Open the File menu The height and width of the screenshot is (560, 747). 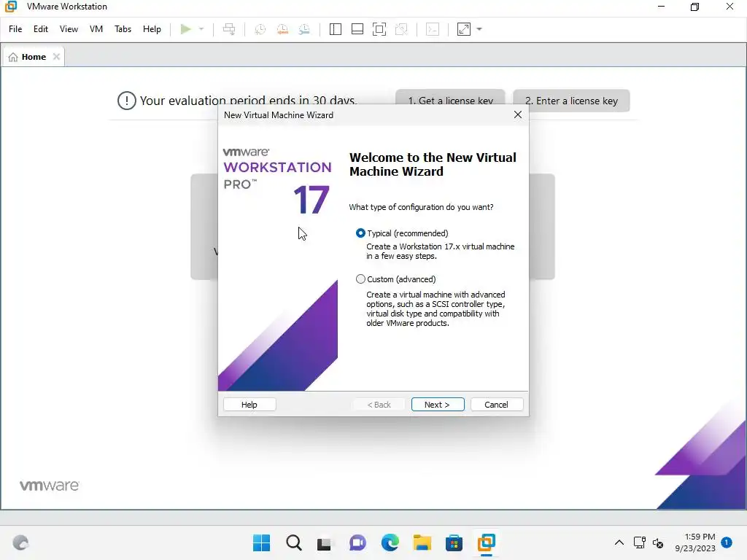pos(15,29)
